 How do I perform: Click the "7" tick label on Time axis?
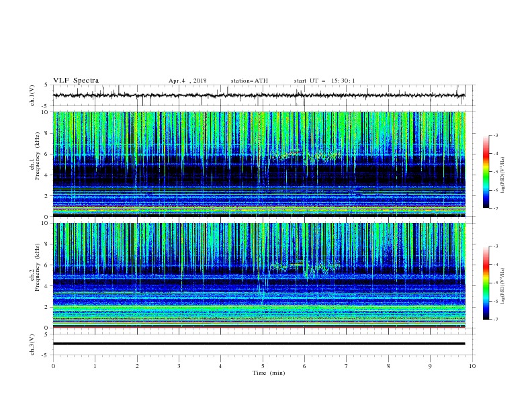tap(347, 366)
